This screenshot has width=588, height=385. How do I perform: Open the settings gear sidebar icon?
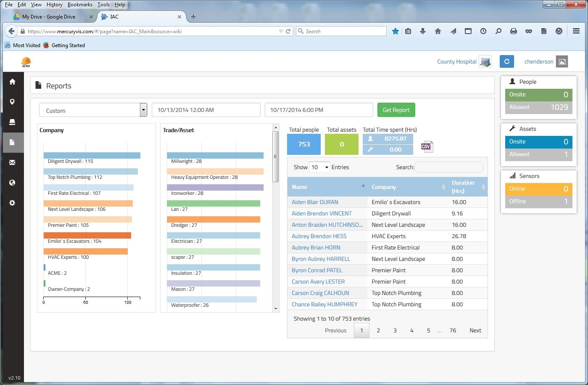click(12, 203)
